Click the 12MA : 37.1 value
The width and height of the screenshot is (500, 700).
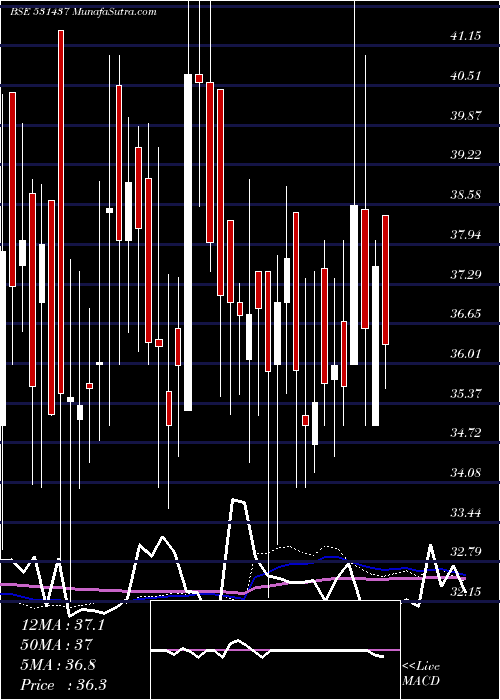click(63, 625)
